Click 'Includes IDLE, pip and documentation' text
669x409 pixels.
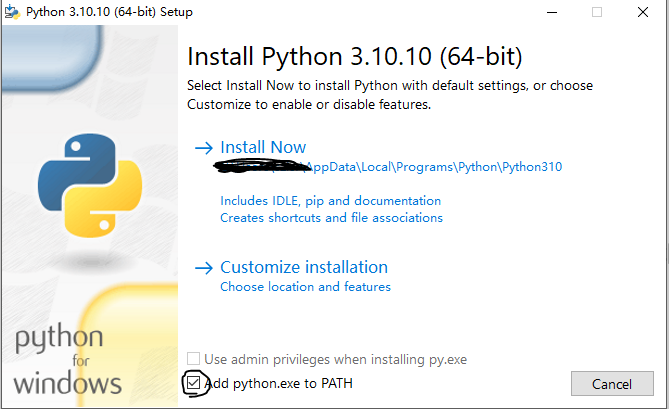(x=330, y=201)
